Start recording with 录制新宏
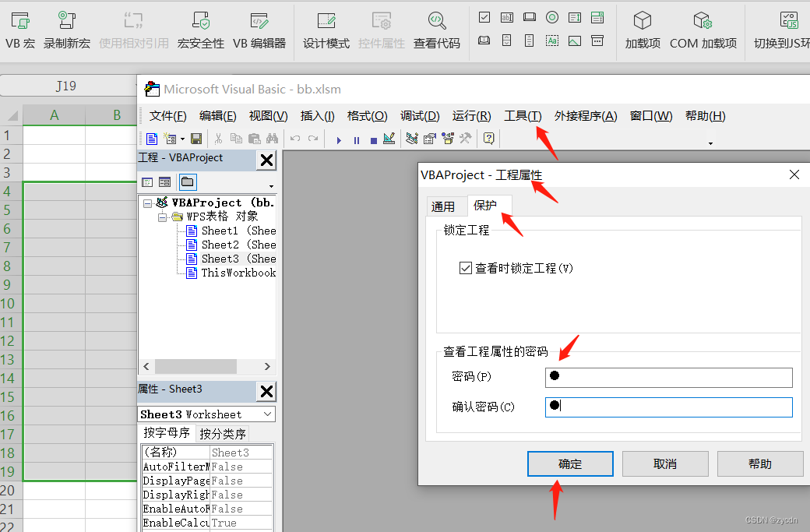 [67, 31]
